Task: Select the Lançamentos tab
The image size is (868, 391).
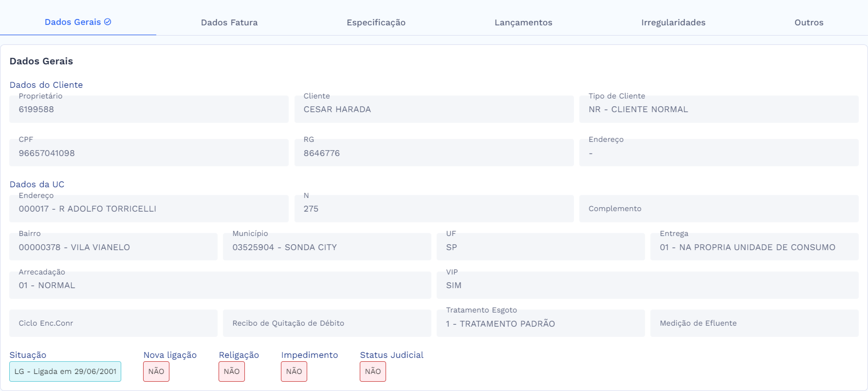Action: point(523,22)
